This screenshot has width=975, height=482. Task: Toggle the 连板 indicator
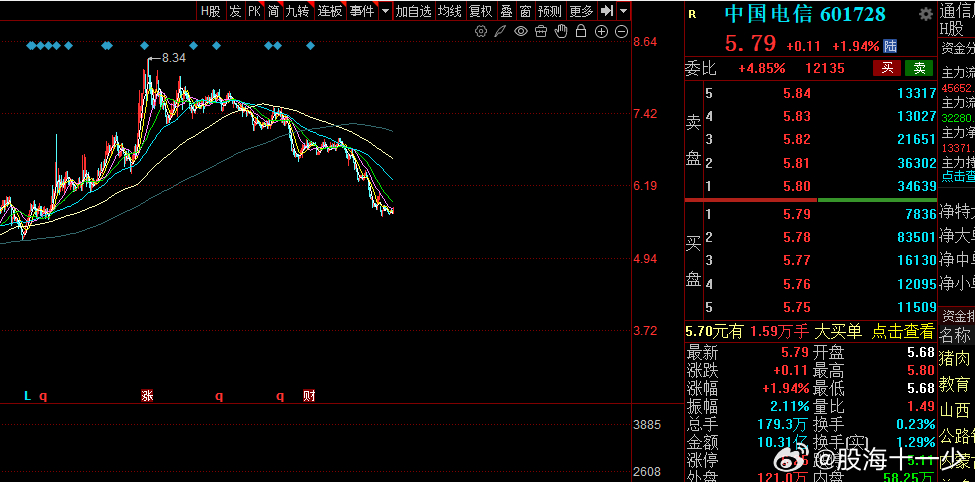click(x=330, y=11)
